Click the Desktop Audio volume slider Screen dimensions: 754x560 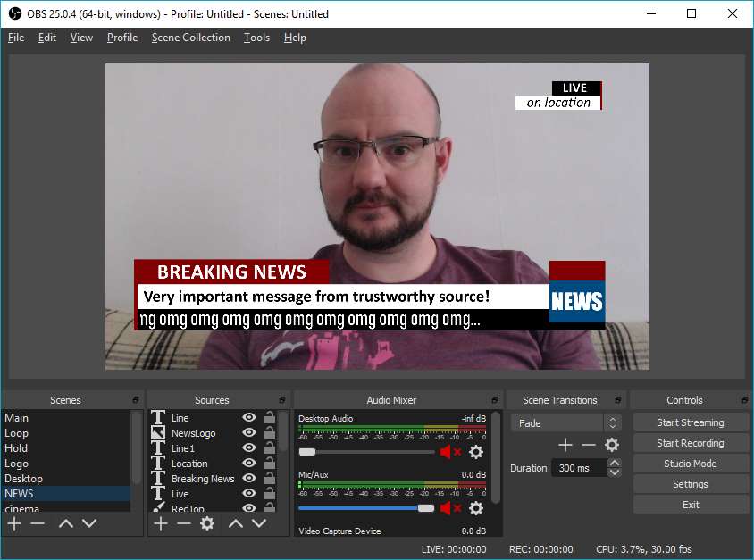point(366,452)
